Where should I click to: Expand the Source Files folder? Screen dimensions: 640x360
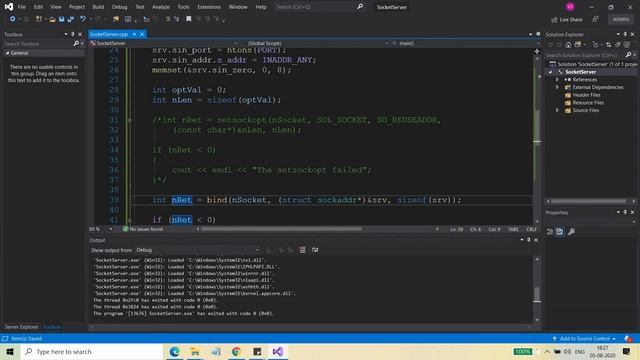click(x=557, y=110)
